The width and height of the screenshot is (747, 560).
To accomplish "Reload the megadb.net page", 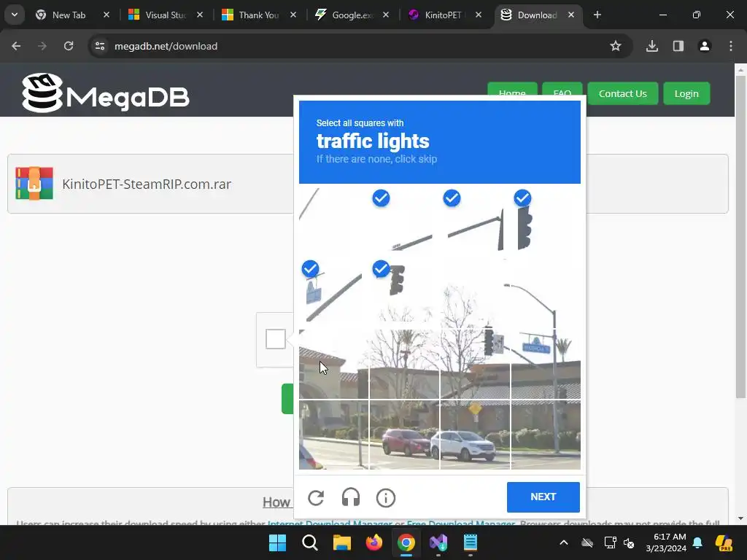I will [x=69, y=46].
